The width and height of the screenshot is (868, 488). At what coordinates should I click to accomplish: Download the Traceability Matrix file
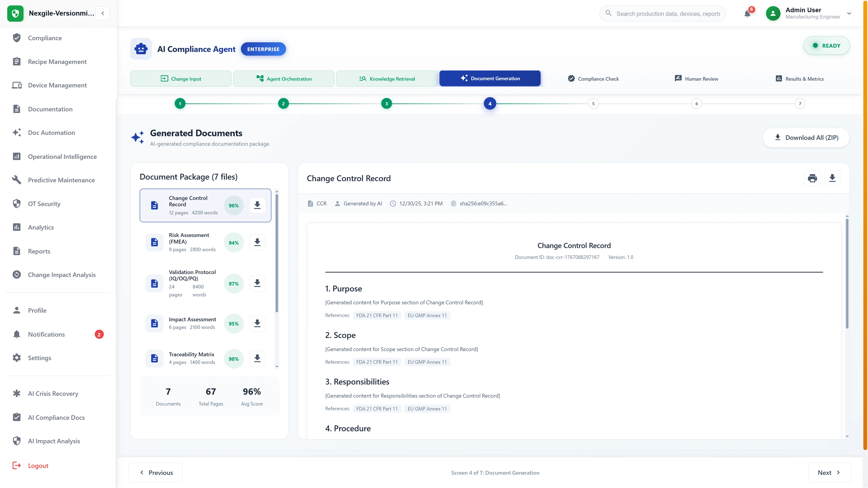257,358
